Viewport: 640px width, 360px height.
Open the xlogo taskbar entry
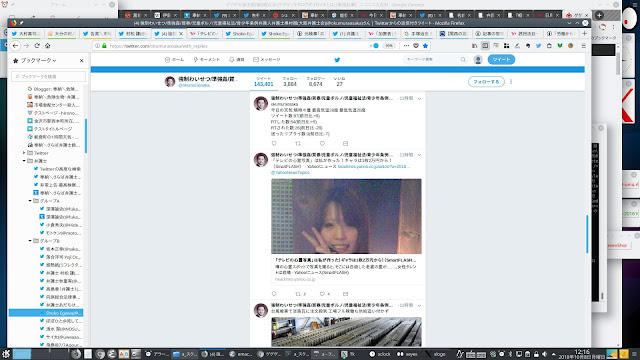pos(435,354)
